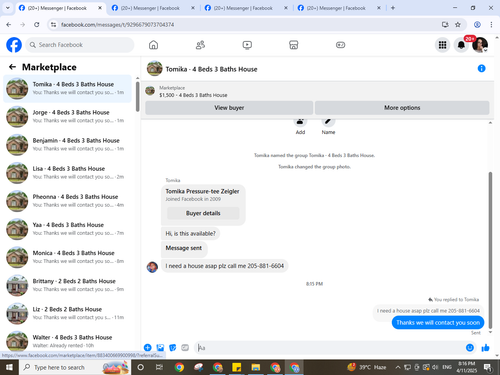Open Sticky Notes from the taskbar
This screenshot has width=500, height=375.
(237, 367)
